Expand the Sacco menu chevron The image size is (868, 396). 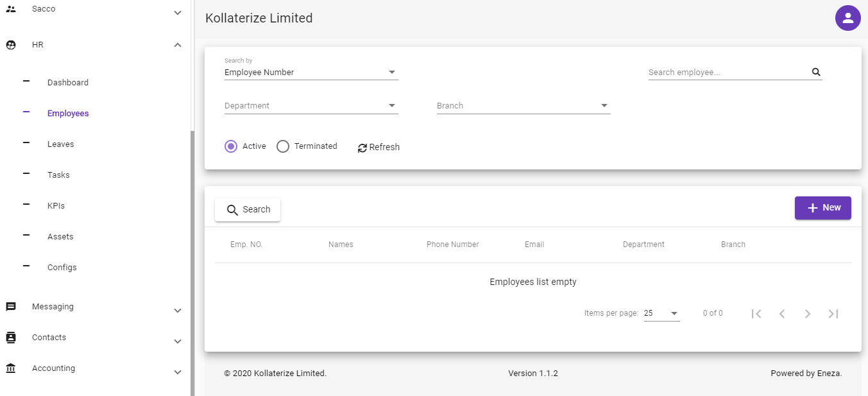click(x=178, y=13)
